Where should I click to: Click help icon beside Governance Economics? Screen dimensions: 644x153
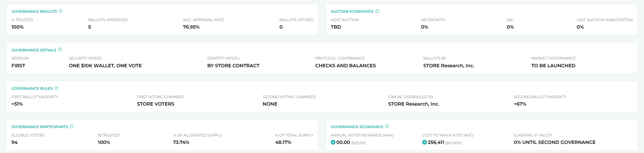(x=387, y=126)
